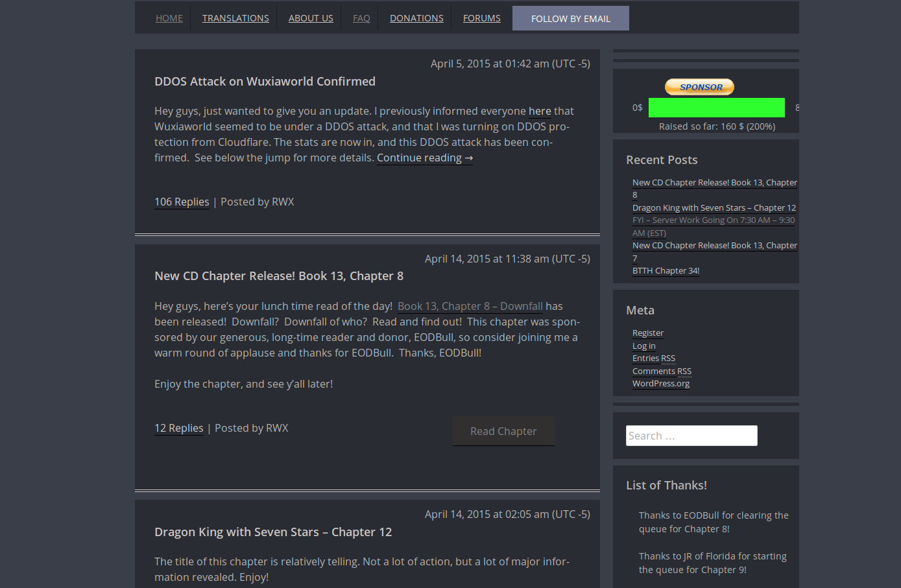The image size is (901, 588).
Task: Click the date 'April 14, 2015 at 02:05 am'
Action: tap(507, 514)
